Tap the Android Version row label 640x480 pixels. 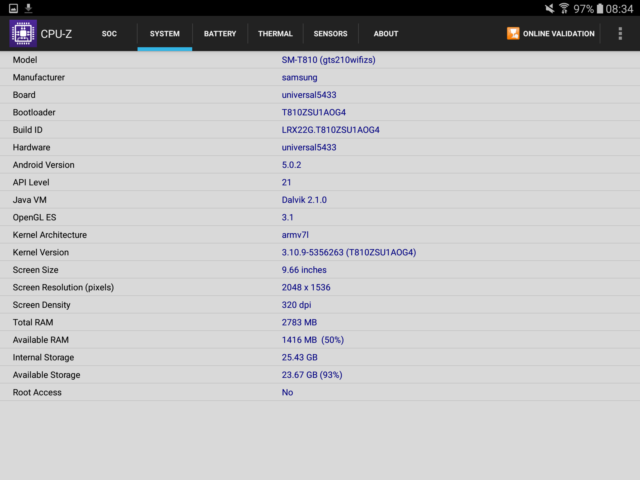coord(44,165)
